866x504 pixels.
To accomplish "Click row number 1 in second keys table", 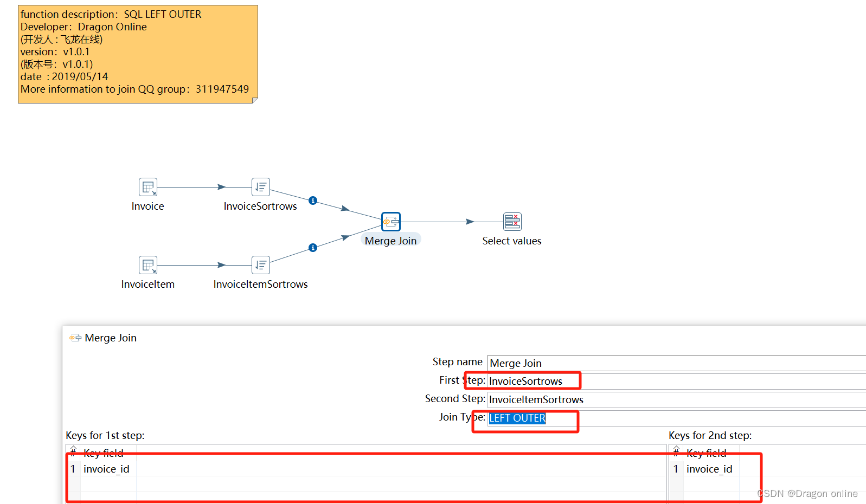I will point(676,469).
